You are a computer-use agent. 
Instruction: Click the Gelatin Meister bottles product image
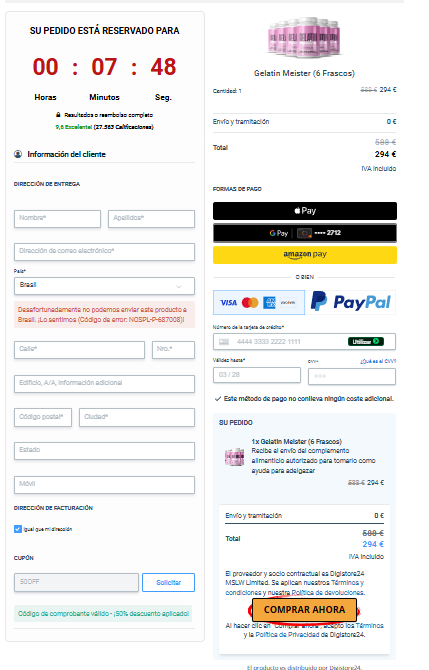304,38
